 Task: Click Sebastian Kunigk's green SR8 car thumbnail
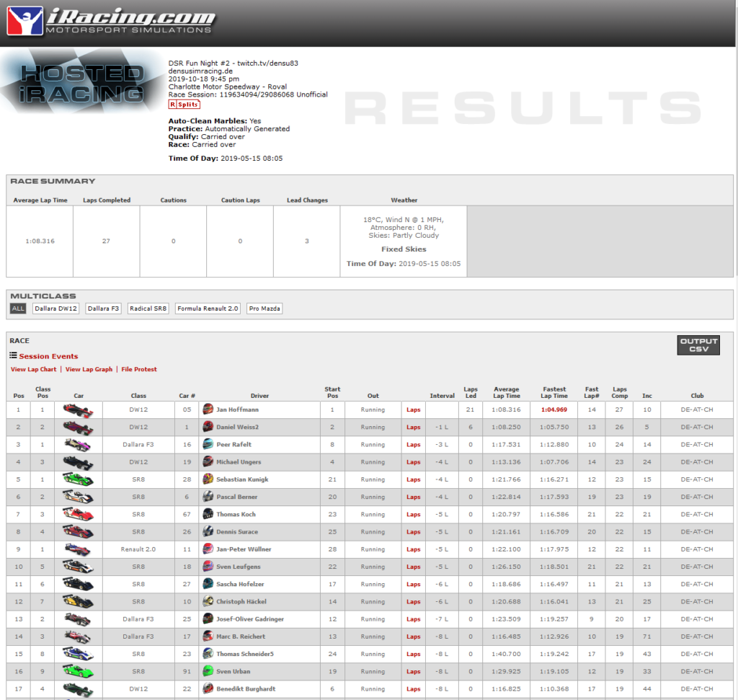tap(78, 479)
